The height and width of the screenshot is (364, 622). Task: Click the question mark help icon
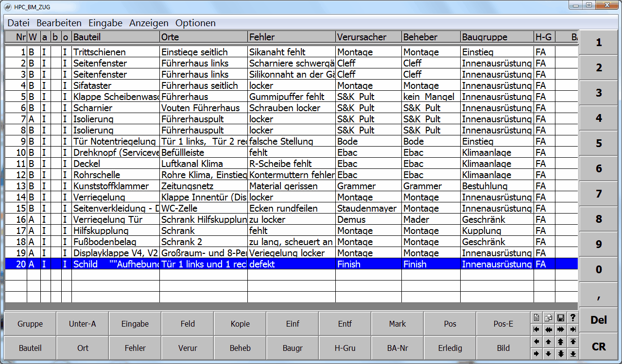(573, 318)
